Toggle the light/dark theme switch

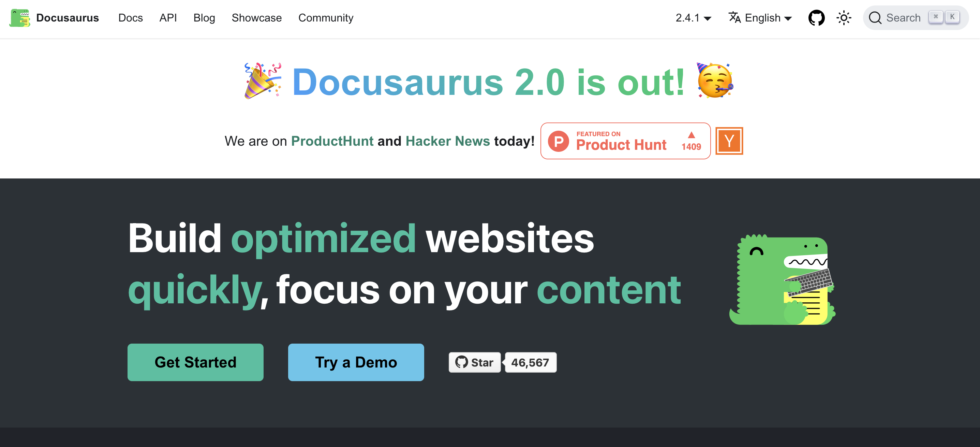[844, 17]
